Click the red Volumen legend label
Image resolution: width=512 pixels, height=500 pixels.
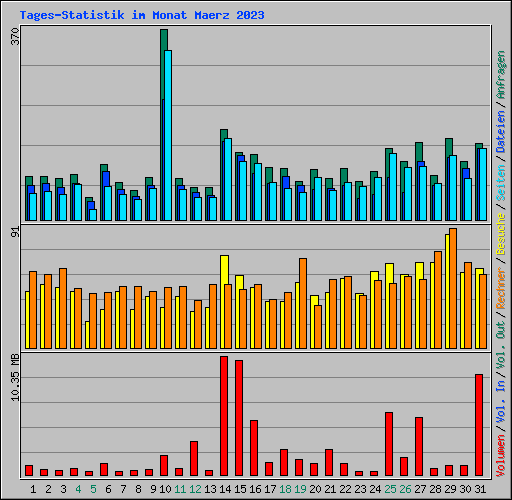point(501,456)
